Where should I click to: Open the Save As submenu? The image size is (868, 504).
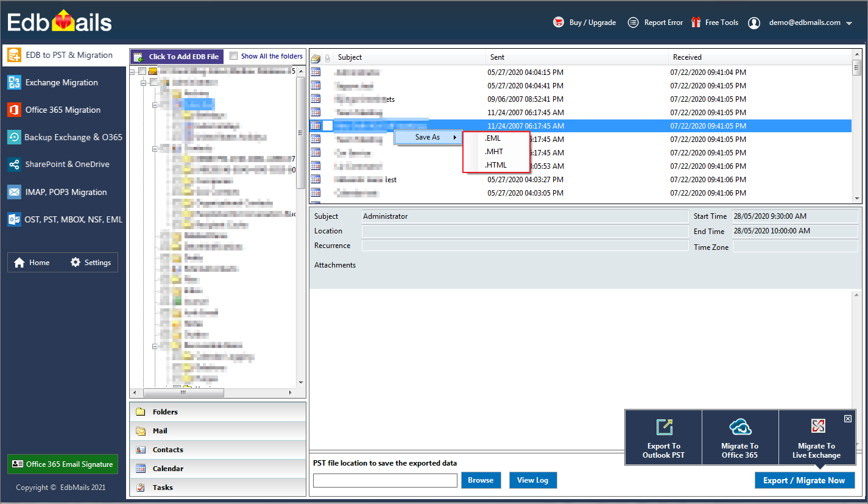(428, 138)
